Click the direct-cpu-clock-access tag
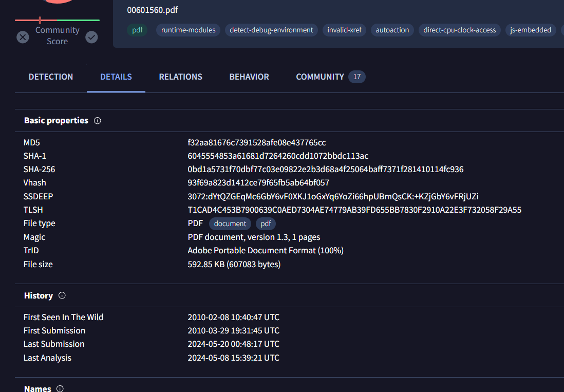The image size is (564, 392). 459,30
